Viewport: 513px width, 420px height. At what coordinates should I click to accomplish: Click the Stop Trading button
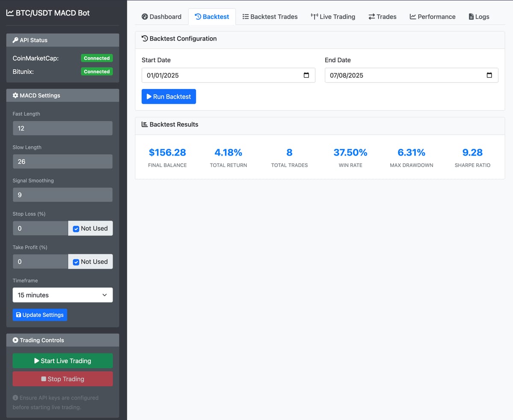point(63,379)
